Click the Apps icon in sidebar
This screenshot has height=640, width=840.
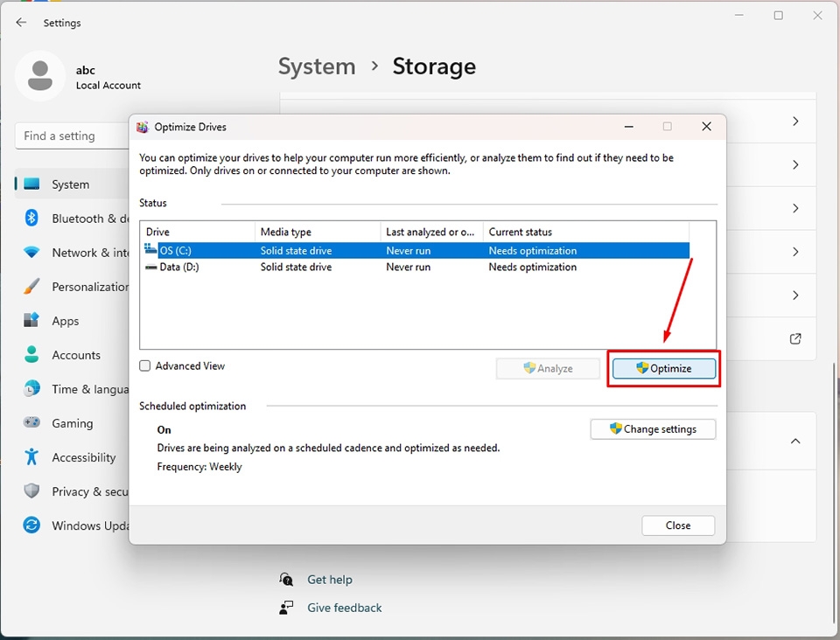[31, 320]
